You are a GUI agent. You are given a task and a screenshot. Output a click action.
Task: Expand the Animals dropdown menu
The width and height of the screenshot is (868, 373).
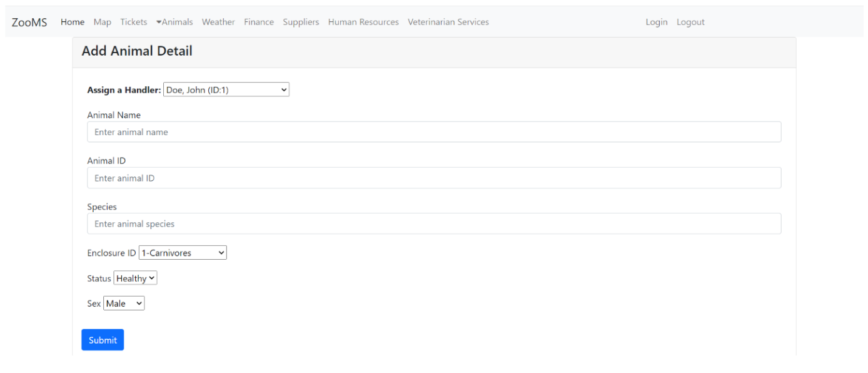[x=174, y=22]
